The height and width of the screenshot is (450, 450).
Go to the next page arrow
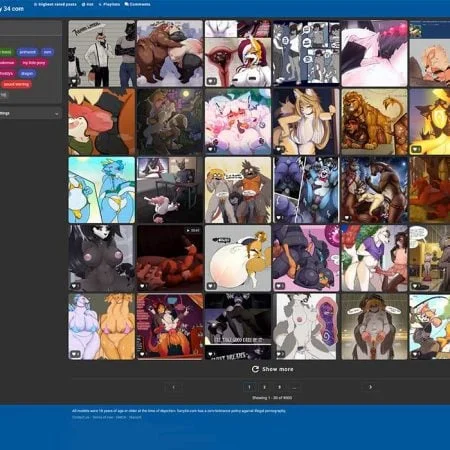click(x=370, y=387)
